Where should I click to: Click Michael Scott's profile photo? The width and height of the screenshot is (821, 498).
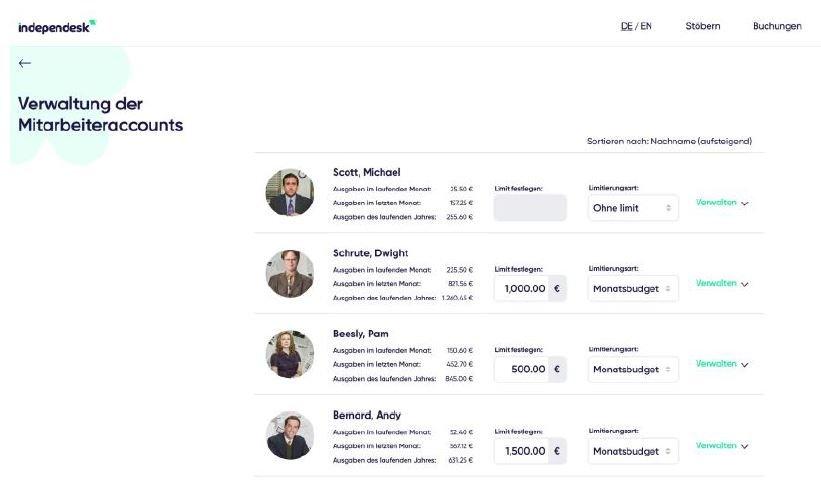[x=290, y=192]
